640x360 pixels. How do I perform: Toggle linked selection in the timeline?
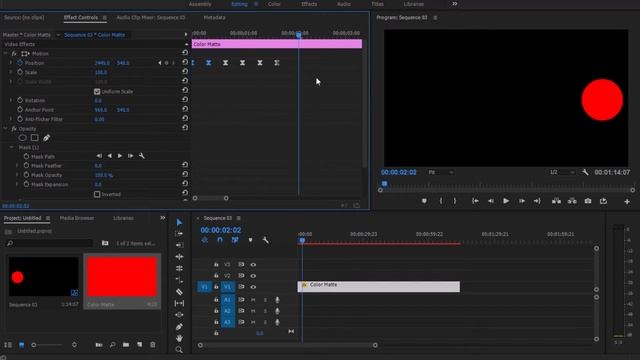coord(235,240)
